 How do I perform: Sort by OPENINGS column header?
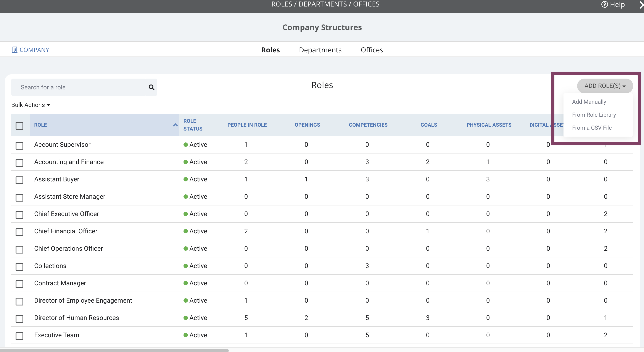307,125
